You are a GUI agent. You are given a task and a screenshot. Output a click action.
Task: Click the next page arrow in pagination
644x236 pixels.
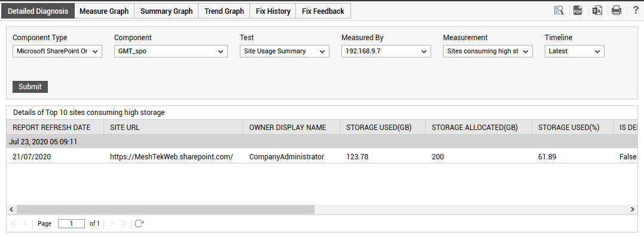coord(112,223)
